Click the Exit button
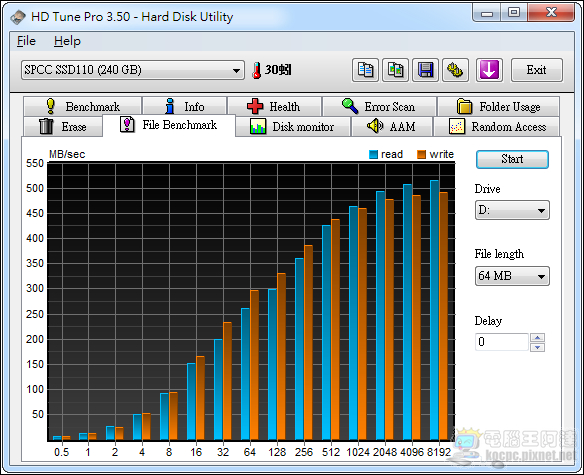584x475 pixels. (x=536, y=70)
